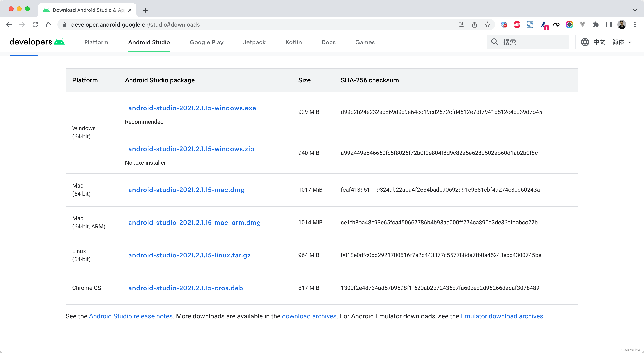Close the Download Android Studio tab

tap(130, 10)
